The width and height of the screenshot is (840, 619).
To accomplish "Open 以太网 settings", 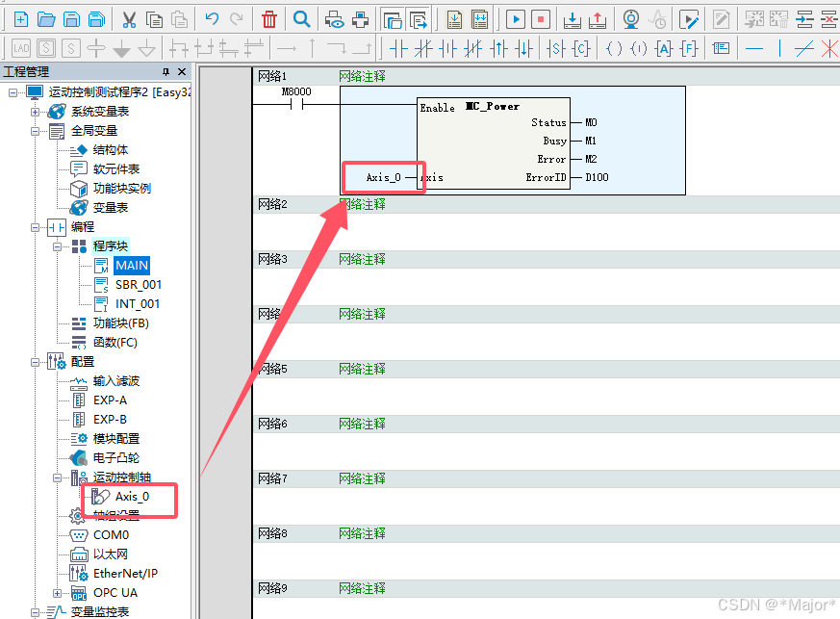I will tap(110, 555).
